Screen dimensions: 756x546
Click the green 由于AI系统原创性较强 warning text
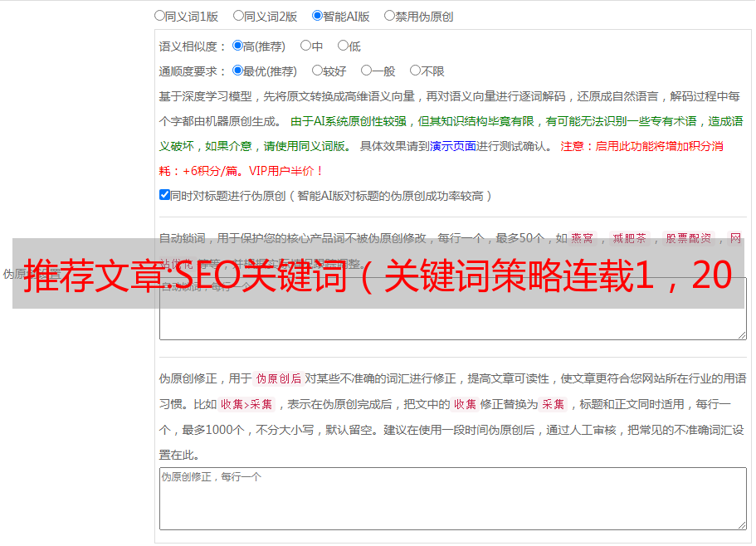(349, 121)
